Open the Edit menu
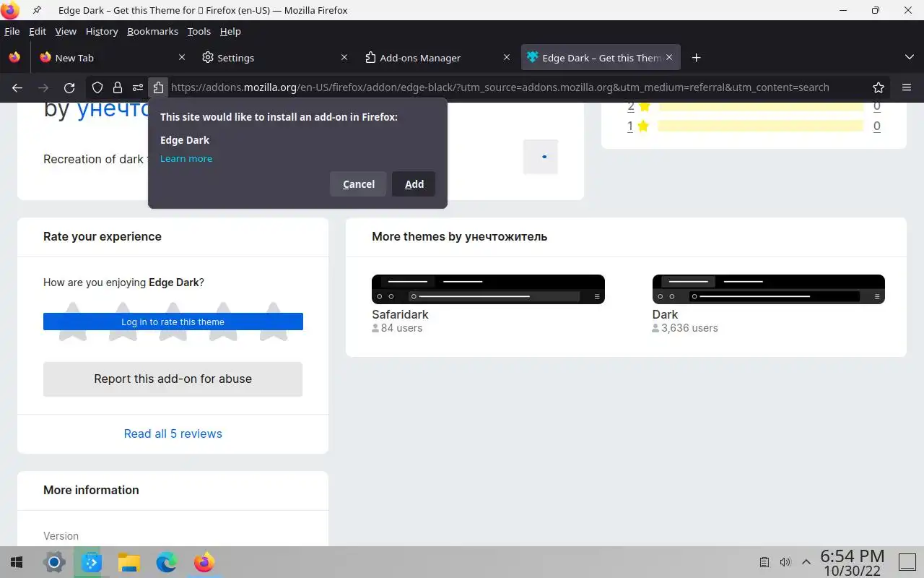 38,31
